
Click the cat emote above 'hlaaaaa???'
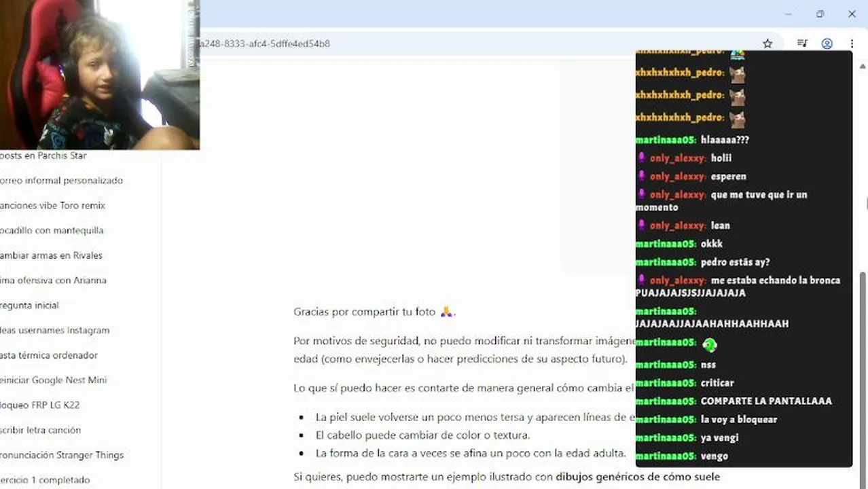pyautogui.click(x=738, y=118)
